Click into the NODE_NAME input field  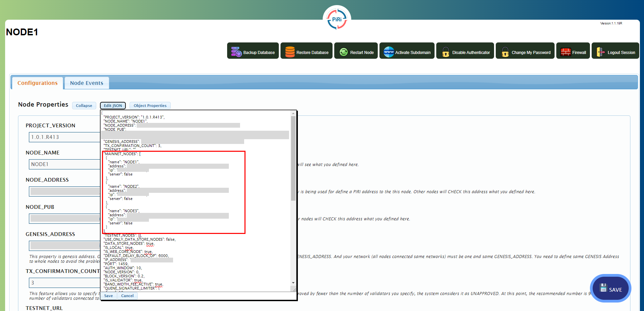(64, 164)
